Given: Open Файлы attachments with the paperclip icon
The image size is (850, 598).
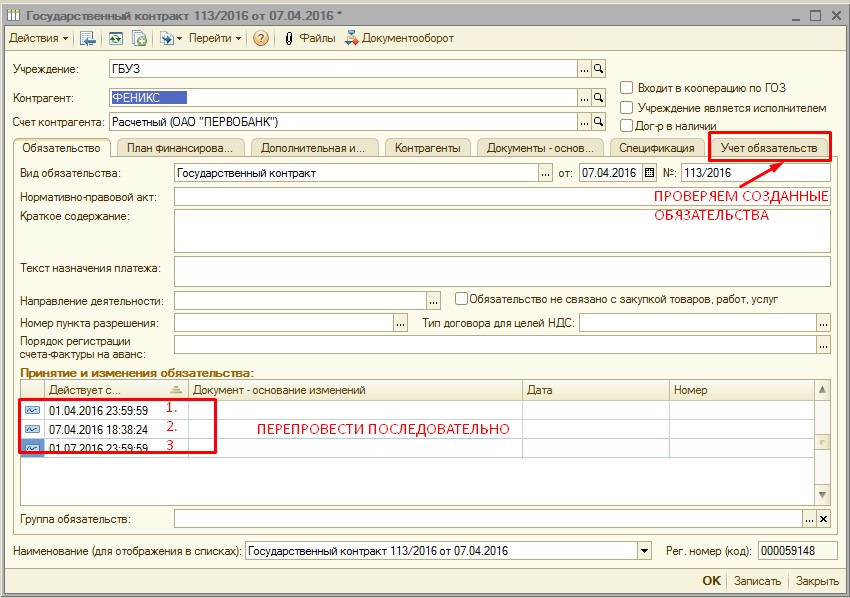Looking at the screenshot, I should (x=309, y=38).
